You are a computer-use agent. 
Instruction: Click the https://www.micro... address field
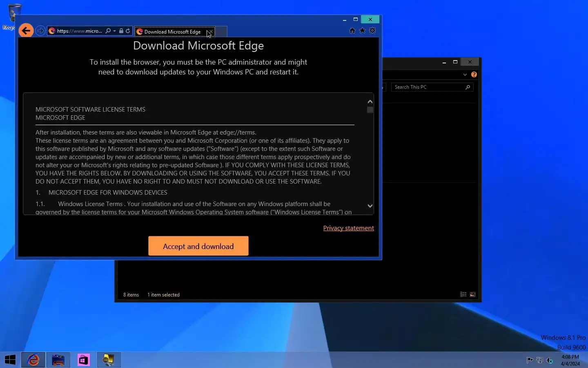[80, 31]
